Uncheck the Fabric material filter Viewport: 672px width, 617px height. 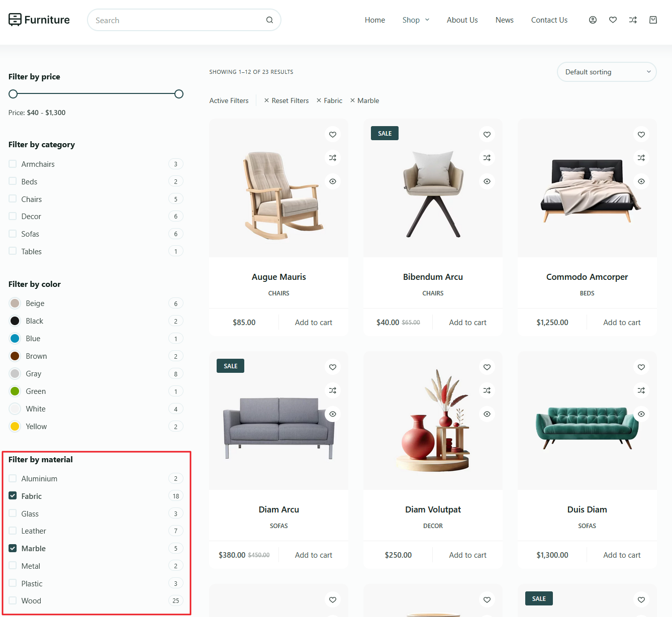pyautogui.click(x=12, y=495)
